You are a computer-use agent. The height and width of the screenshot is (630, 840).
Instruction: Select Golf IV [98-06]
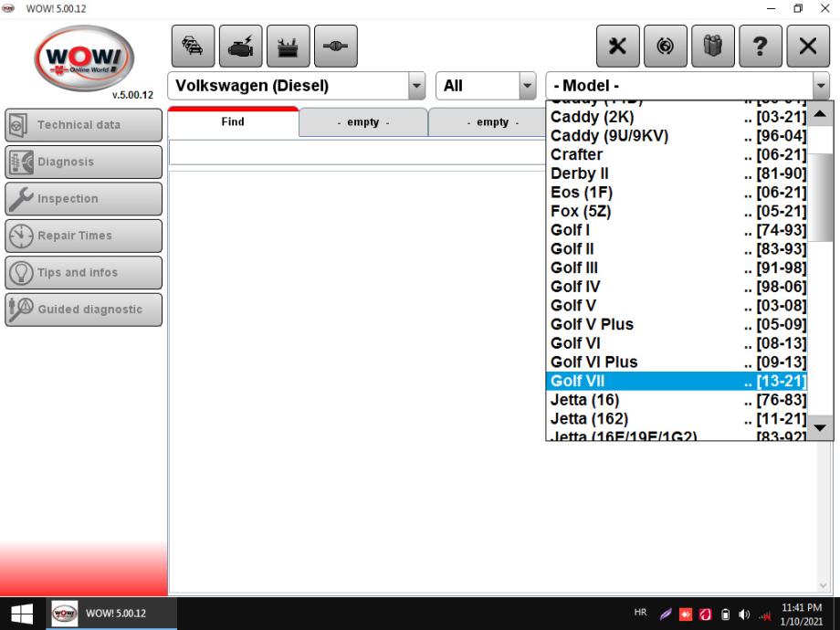pos(677,287)
